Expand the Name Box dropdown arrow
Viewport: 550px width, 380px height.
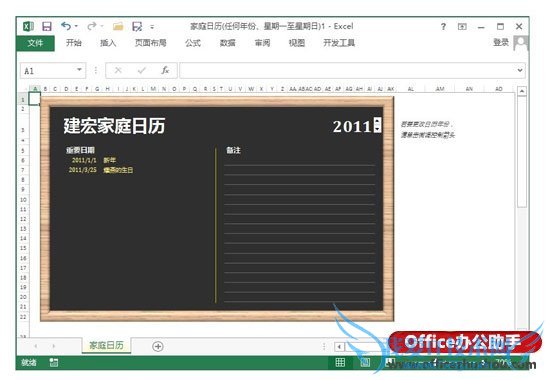pyautogui.click(x=80, y=70)
